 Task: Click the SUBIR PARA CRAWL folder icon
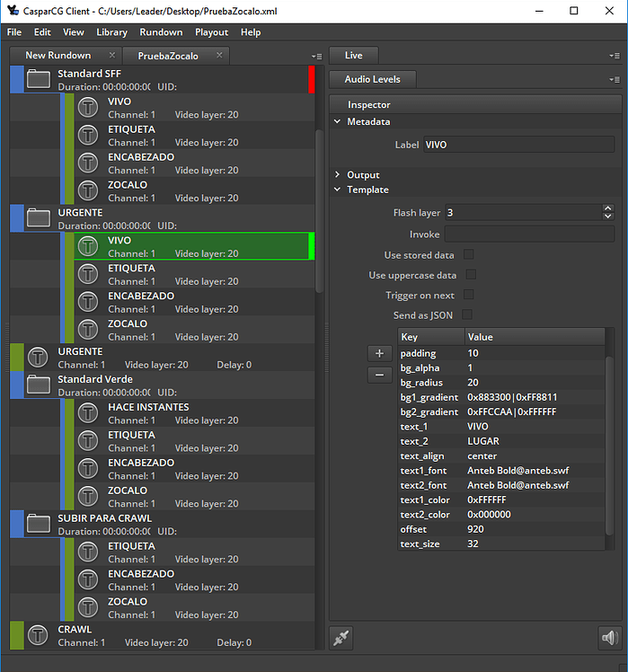(x=39, y=524)
